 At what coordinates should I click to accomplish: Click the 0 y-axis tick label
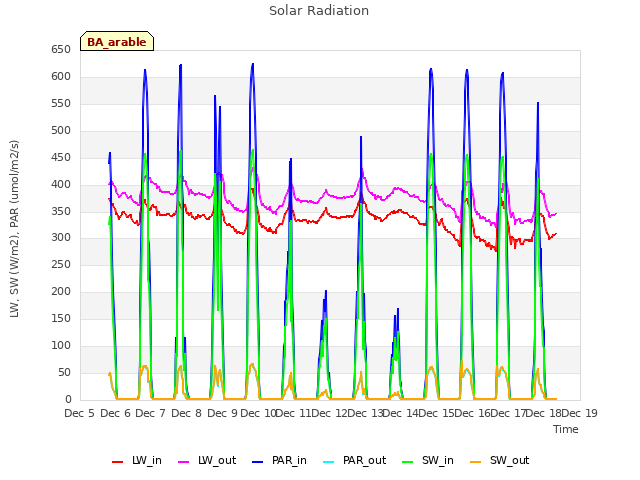coord(68,399)
